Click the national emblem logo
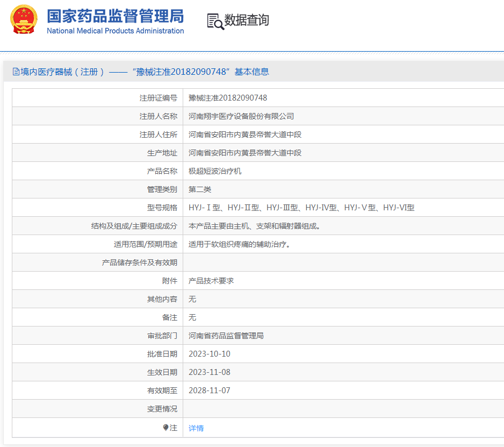Screen dimensions: 504x447 24,19
